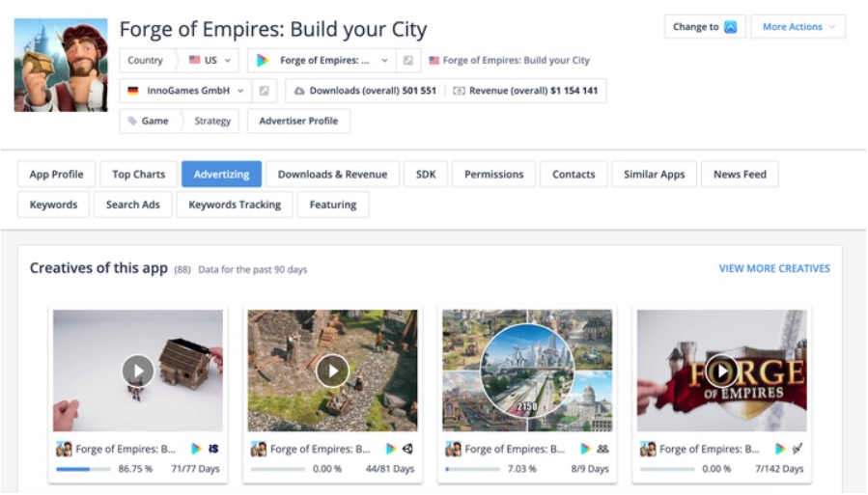The image size is (868, 495).
Task: Click the US flag before app title link
Action: pos(434,60)
